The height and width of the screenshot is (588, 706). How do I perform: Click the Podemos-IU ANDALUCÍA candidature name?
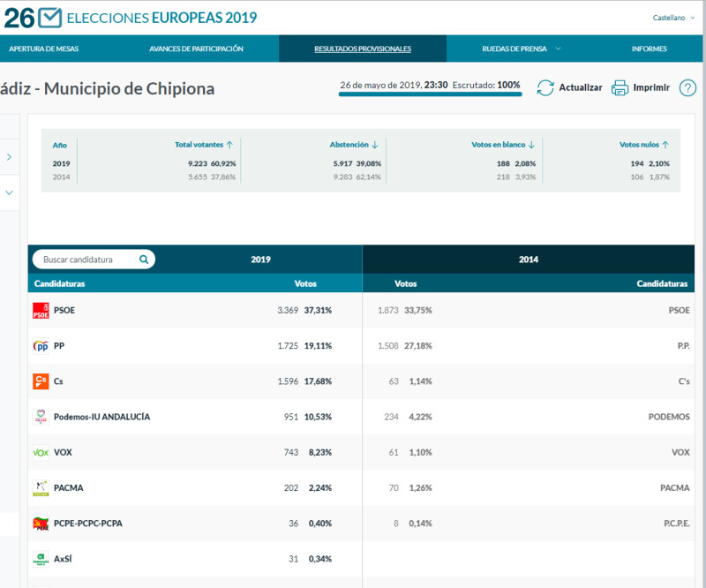(x=101, y=417)
